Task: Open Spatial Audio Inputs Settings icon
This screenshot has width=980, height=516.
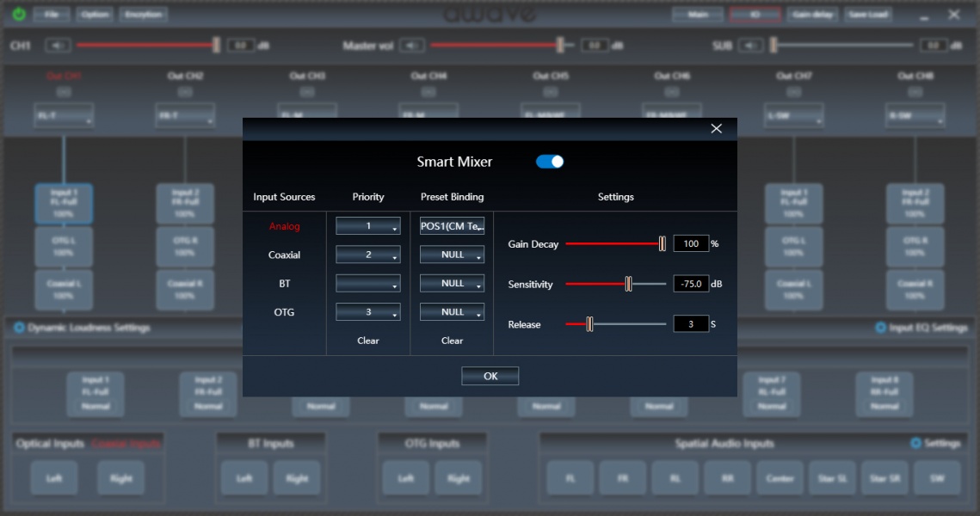Action: point(915,444)
